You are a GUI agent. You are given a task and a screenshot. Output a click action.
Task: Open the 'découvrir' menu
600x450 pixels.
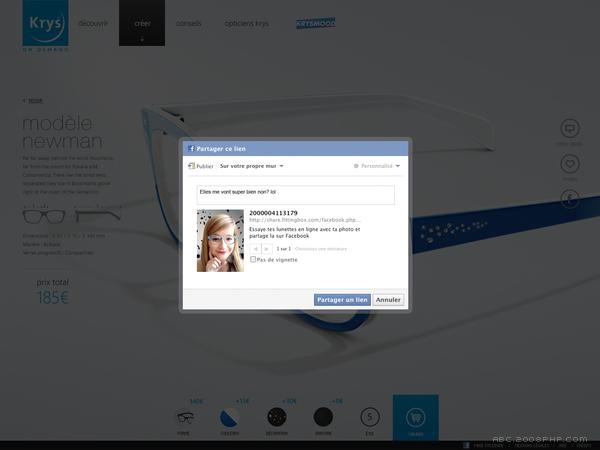pyautogui.click(x=93, y=22)
